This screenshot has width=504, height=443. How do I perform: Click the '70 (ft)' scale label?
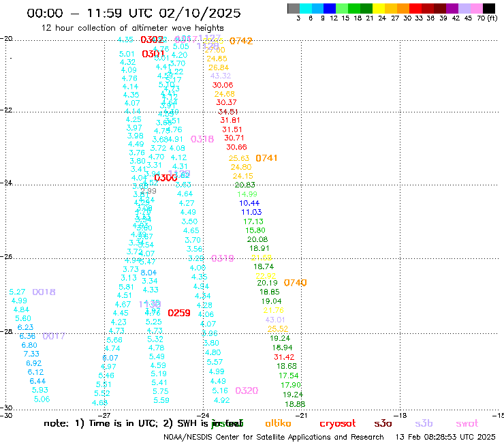click(x=487, y=18)
